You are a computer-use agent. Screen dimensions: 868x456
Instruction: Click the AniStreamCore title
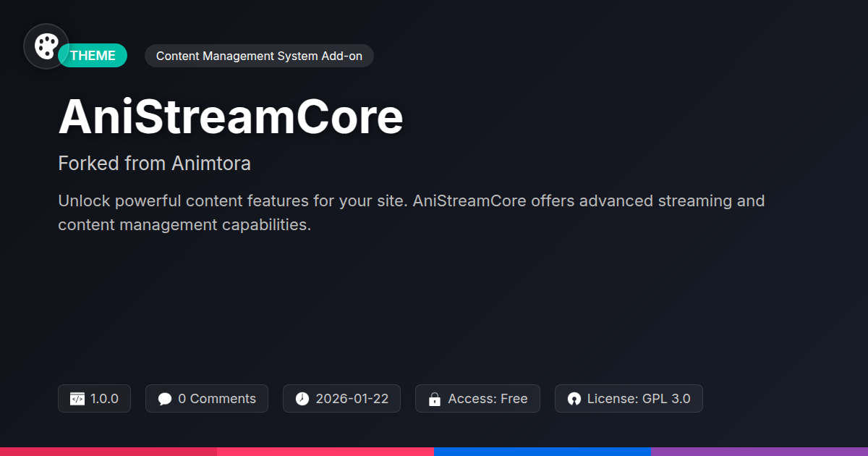[231, 117]
